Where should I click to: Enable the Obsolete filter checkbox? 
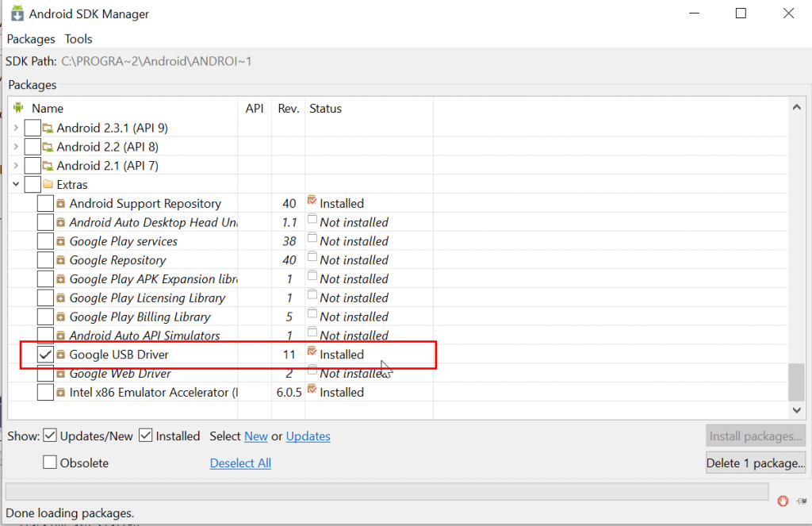50,462
